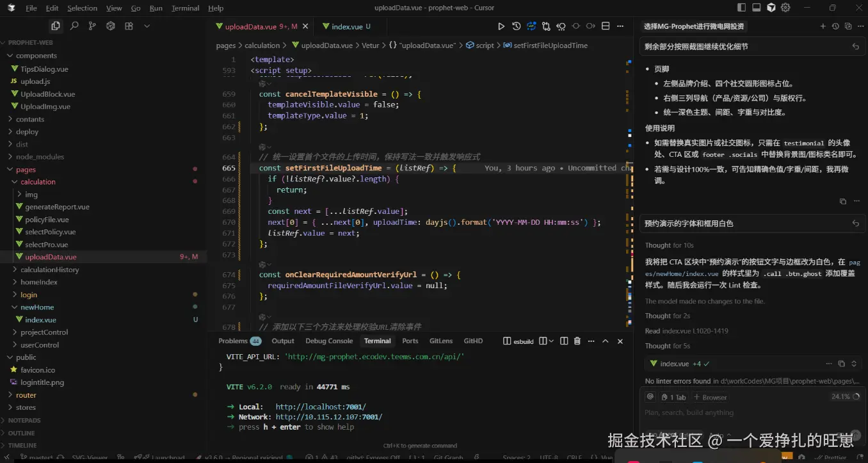Select the esbuild terminal entry
The image size is (868, 463).
click(x=518, y=341)
